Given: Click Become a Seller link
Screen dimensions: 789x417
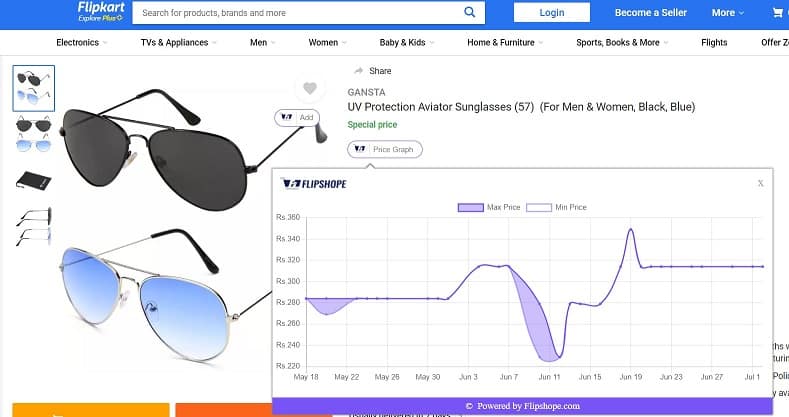Looking at the screenshot, I should (x=650, y=13).
